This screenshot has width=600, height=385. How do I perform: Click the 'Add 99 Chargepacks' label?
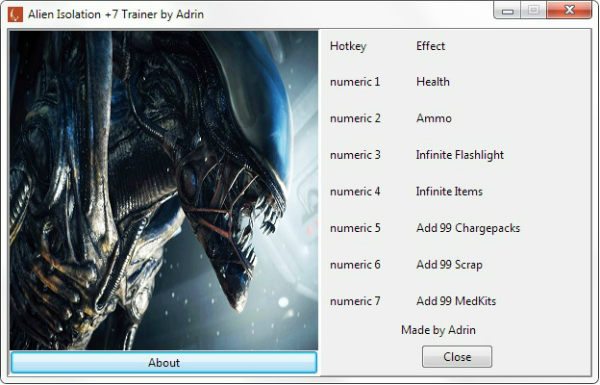click(x=468, y=228)
